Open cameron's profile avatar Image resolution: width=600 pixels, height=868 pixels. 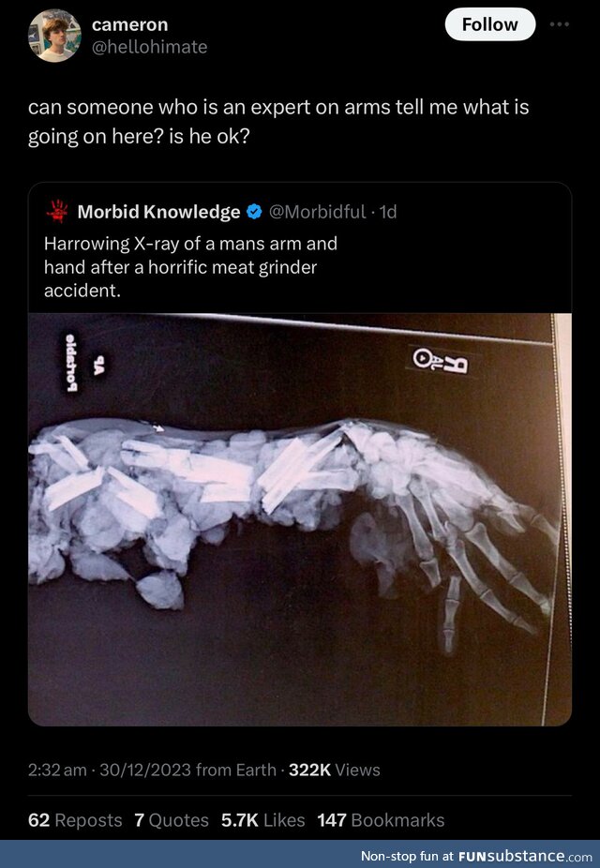(x=54, y=36)
